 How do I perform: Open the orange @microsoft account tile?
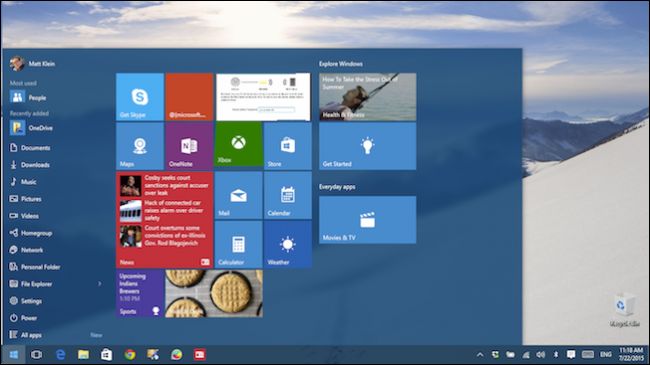[x=189, y=97]
